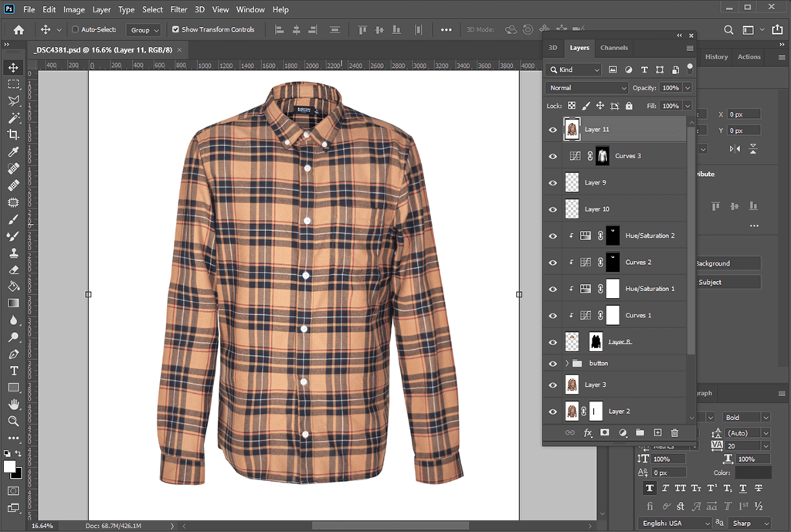Select the Magic Wand tool
The width and height of the screenshot is (791, 532).
pos(14,117)
